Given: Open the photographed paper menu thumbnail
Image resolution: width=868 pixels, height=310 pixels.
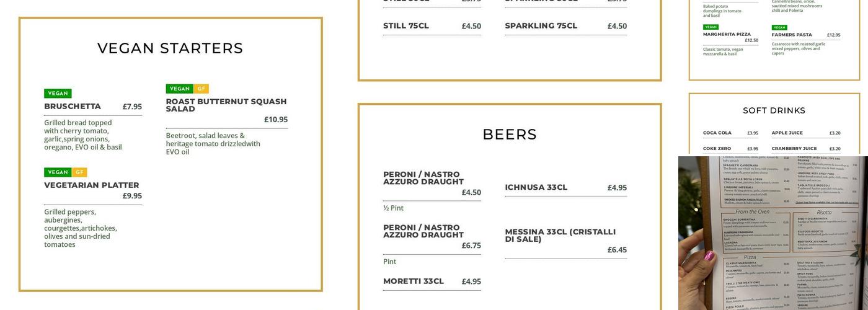Looking at the screenshot, I should coord(773,233).
